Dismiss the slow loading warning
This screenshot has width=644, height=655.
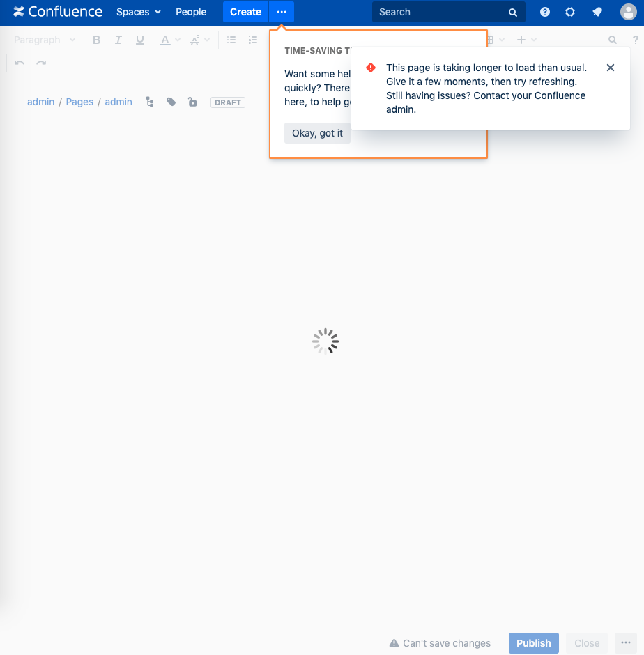point(610,68)
